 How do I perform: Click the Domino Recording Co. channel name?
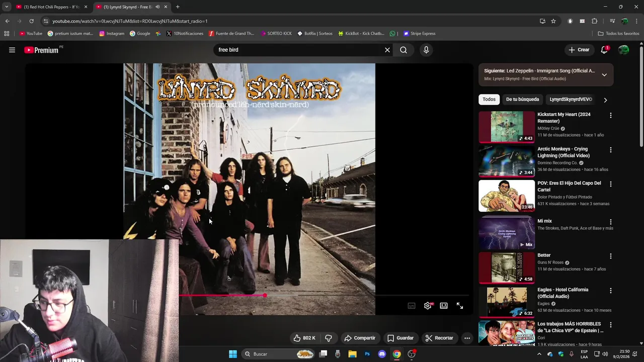557,163
